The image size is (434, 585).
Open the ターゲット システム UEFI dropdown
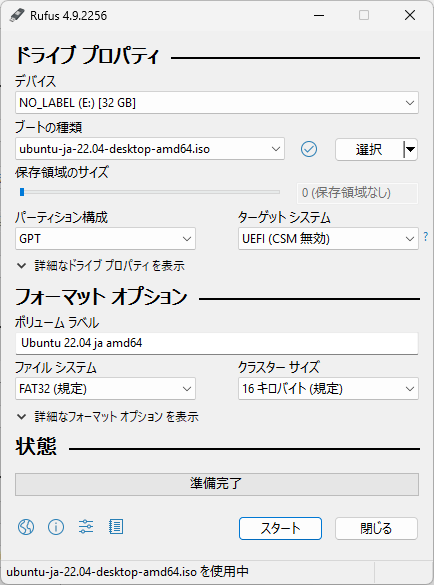pos(328,239)
